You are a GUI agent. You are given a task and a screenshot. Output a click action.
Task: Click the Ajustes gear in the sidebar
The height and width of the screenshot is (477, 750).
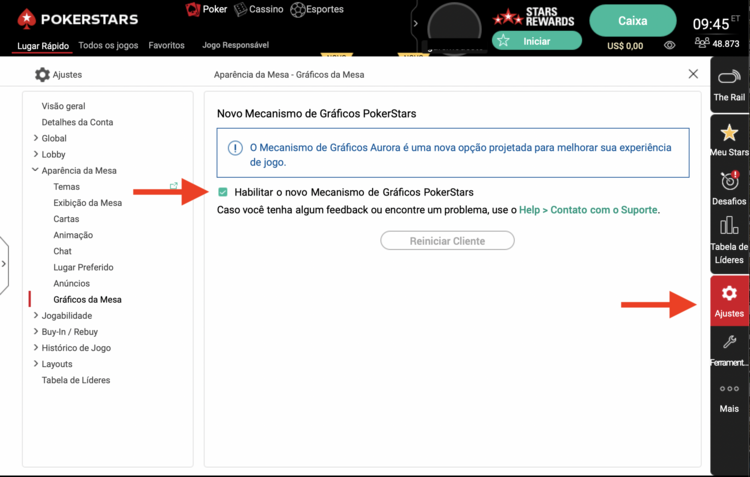(x=729, y=293)
